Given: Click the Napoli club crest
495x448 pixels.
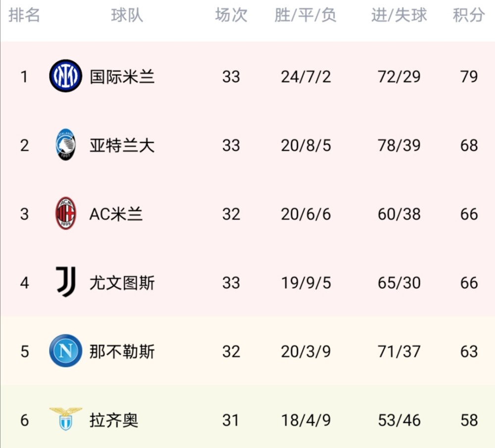Looking at the screenshot, I should (66, 351).
